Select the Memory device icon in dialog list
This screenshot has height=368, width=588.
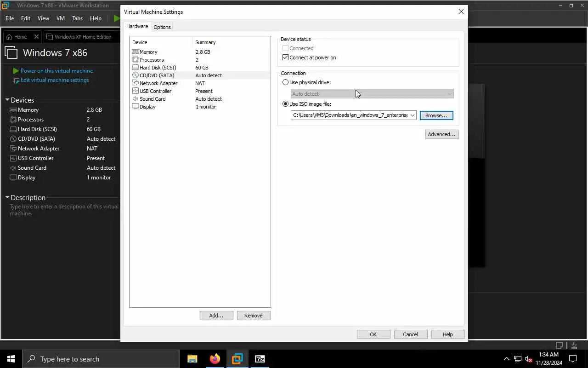(135, 52)
